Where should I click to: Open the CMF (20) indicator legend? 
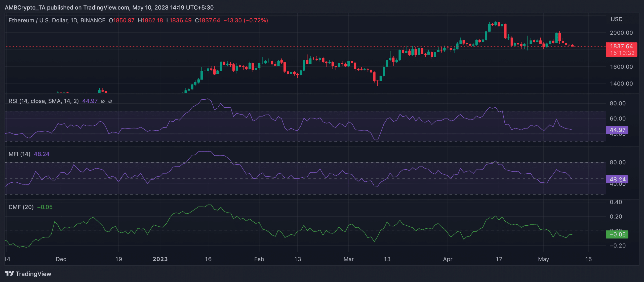click(x=21, y=207)
